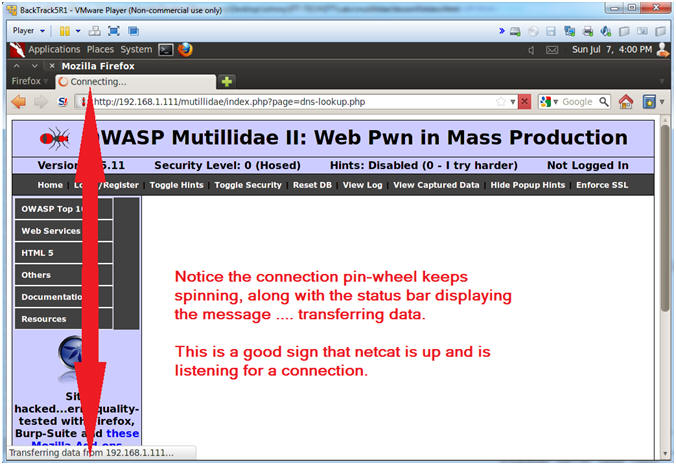This screenshot has width=676, height=465.
Task: Open the VMware Player menu
Action: (28, 31)
